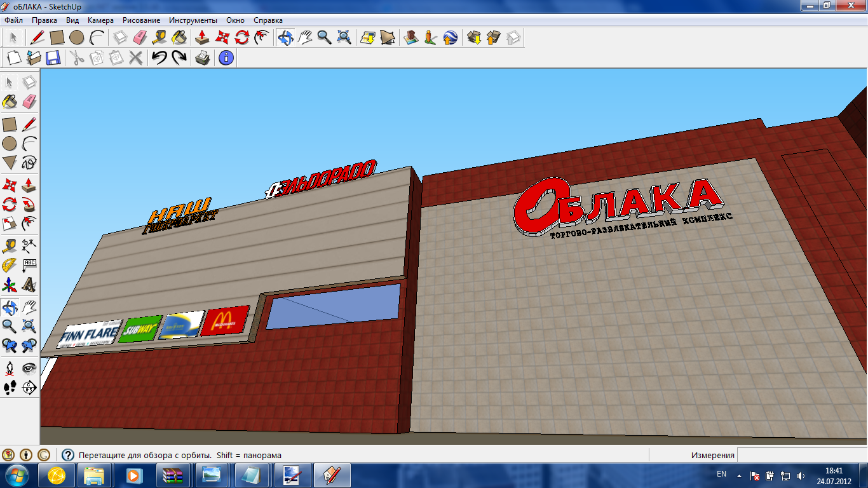The height and width of the screenshot is (488, 868).
Task: Click the Copy icon
Action: [97, 58]
